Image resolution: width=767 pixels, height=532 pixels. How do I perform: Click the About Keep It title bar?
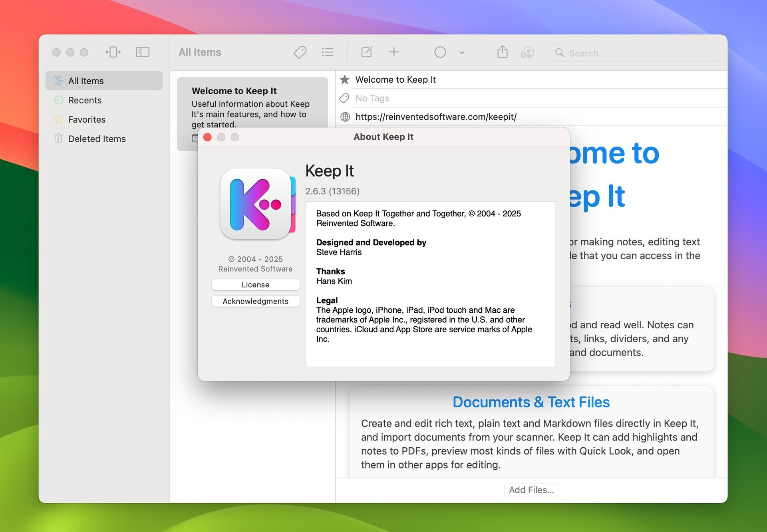click(x=383, y=137)
